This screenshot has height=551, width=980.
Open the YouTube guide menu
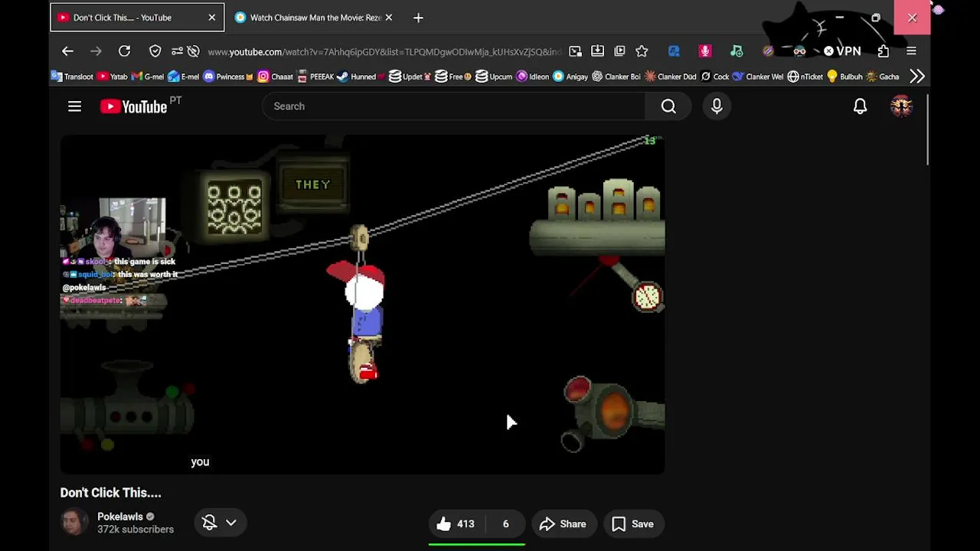tap(74, 106)
